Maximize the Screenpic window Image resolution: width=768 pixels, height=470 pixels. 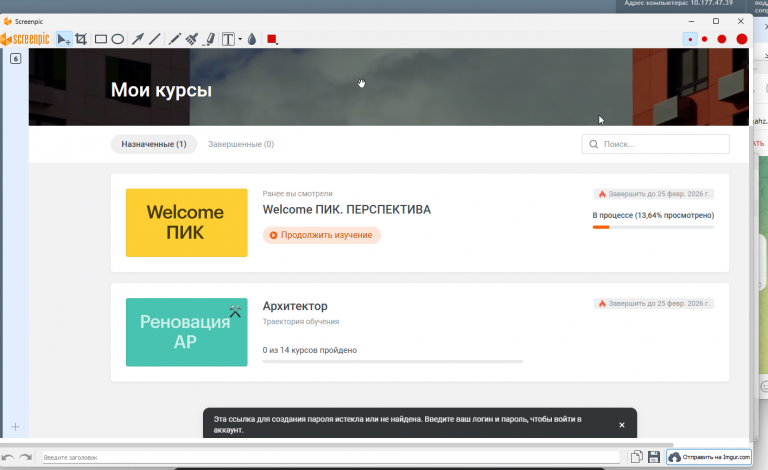716,21
